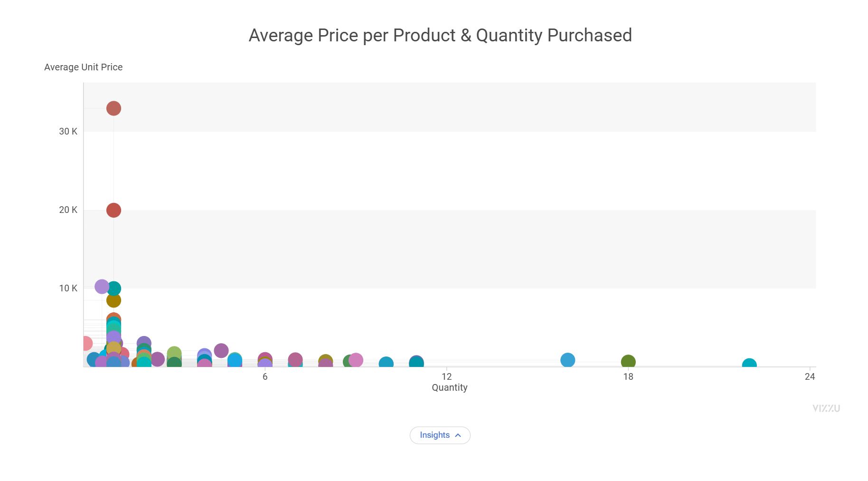Click the chart title text
The height and width of the screenshot is (481, 868).
point(440,35)
